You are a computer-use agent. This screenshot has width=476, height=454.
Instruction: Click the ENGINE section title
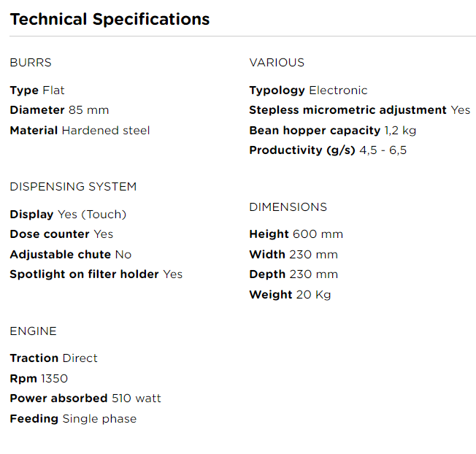[33, 331]
